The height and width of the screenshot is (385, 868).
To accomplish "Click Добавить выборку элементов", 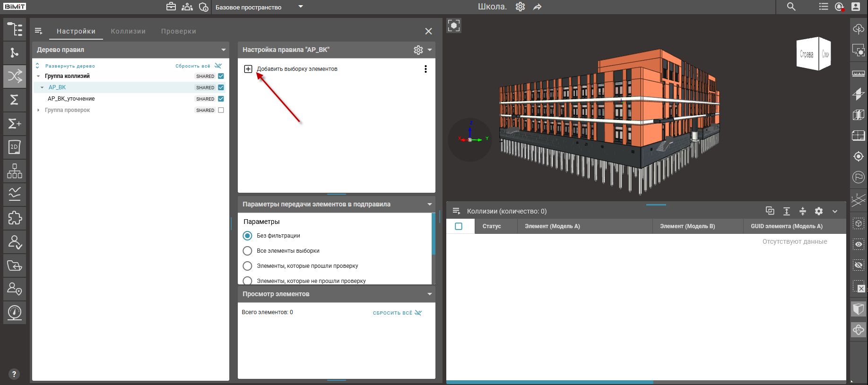I will [x=296, y=69].
